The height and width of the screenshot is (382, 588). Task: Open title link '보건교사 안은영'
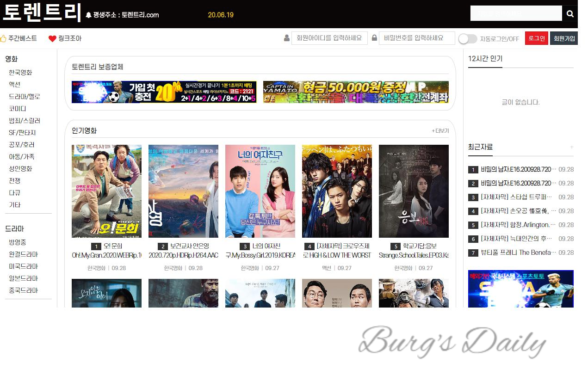click(190, 246)
